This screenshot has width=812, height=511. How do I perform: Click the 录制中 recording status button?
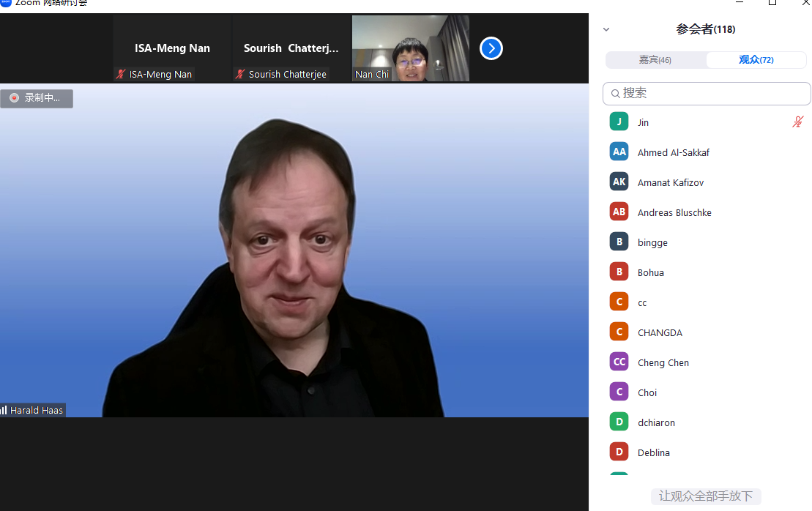click(x=37, y=98)
